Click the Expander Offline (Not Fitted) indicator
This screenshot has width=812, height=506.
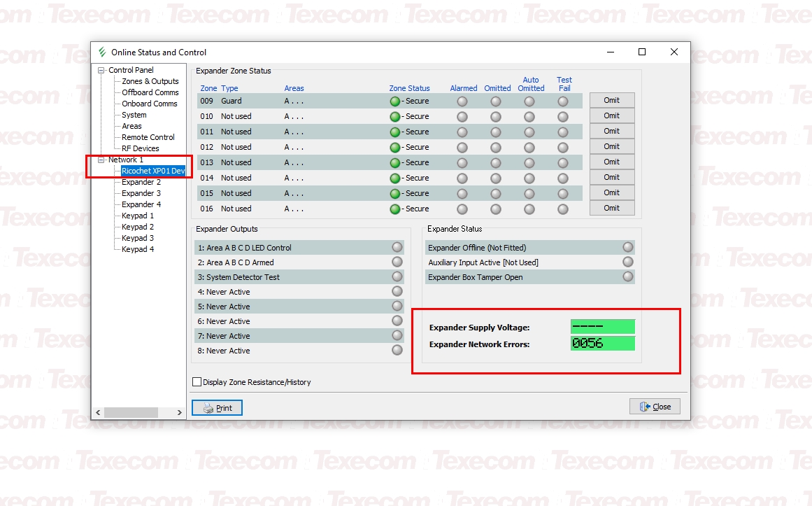[x=628, y=248]
